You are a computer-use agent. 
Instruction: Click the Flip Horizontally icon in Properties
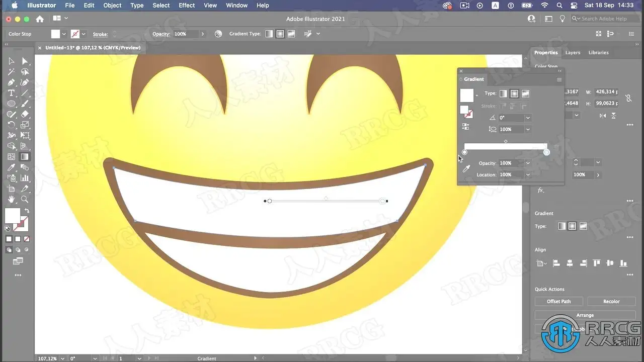[x=603, y=116]
